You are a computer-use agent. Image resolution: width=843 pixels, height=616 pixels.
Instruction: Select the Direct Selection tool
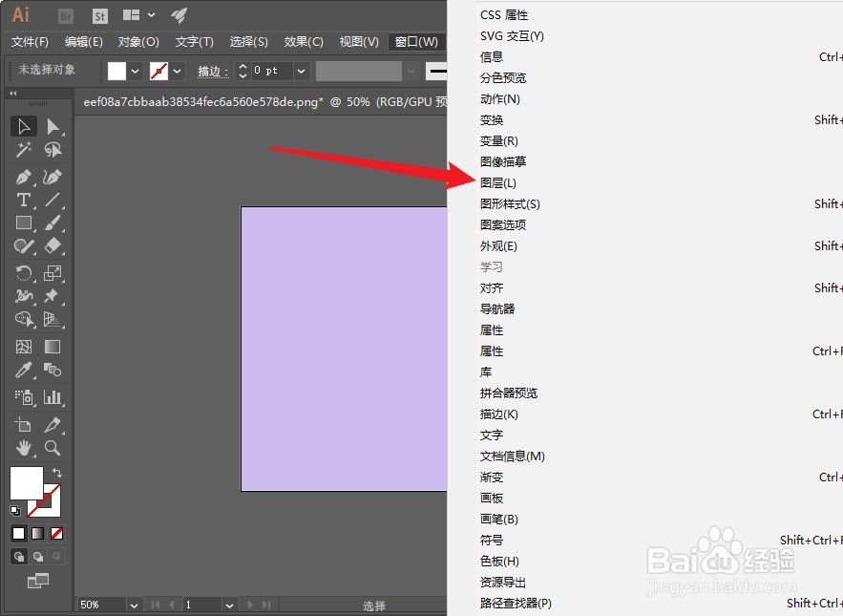click(x=53, y=126)
